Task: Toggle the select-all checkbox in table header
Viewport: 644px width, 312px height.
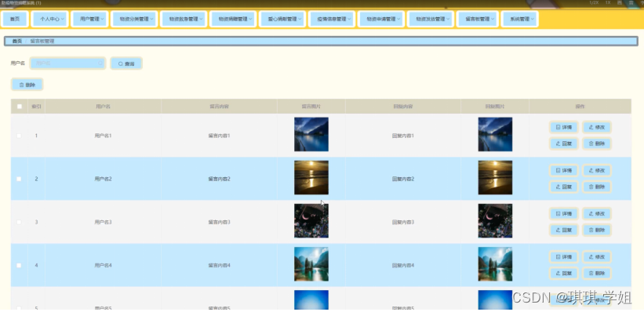Action: 20,107
